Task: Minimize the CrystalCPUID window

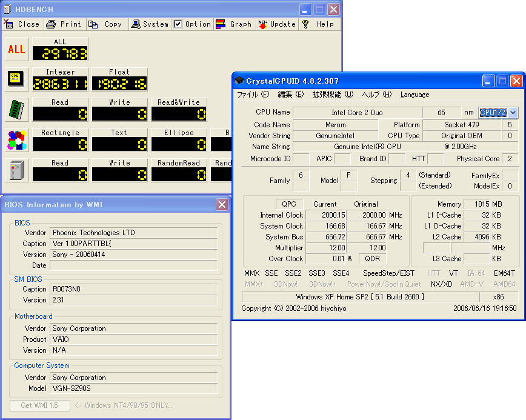Action: tap(488, 81)
